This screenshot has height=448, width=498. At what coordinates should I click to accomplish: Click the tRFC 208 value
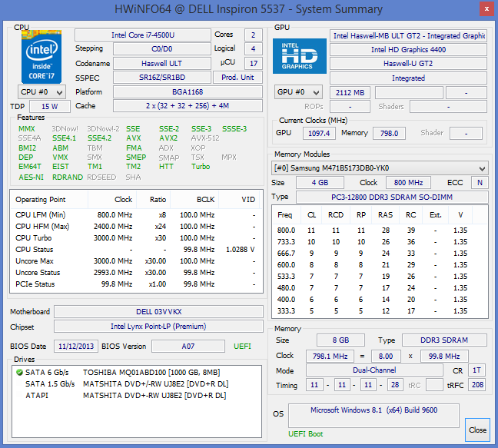477,385
